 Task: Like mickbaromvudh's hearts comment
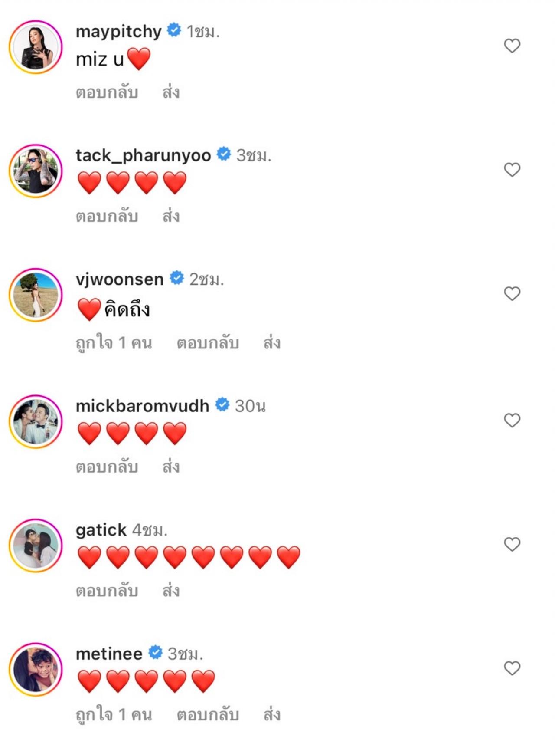click(x=512, y=420)
